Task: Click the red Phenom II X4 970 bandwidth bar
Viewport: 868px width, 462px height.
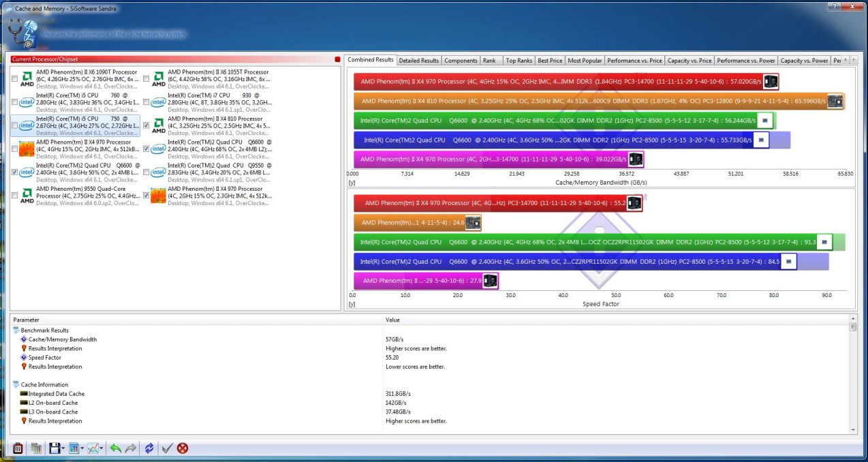Action: [x=566, y=82]
